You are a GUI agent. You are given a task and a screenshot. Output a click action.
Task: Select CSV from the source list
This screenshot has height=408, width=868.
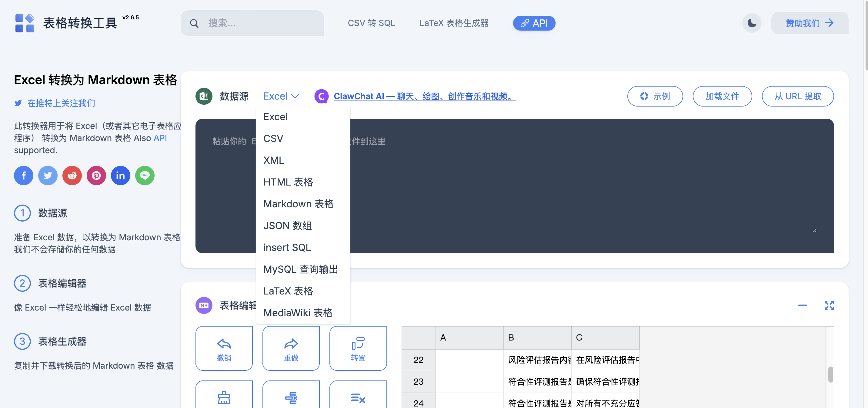click(273, 138)
